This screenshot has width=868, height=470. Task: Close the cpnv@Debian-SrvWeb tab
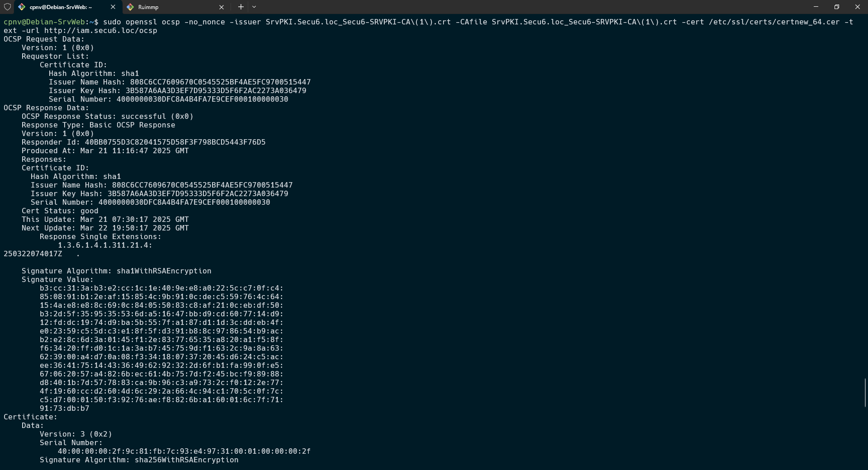coord(113,7)
